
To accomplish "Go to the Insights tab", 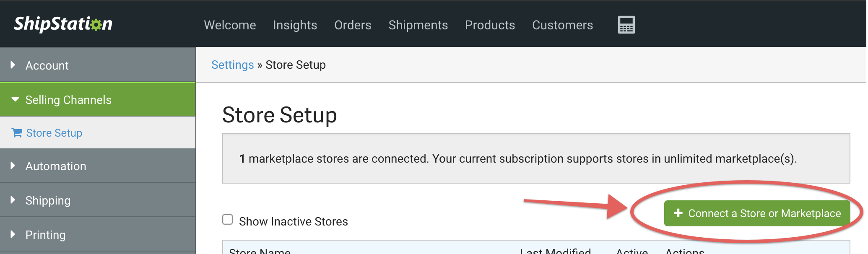I will click(x=295, y=25).
